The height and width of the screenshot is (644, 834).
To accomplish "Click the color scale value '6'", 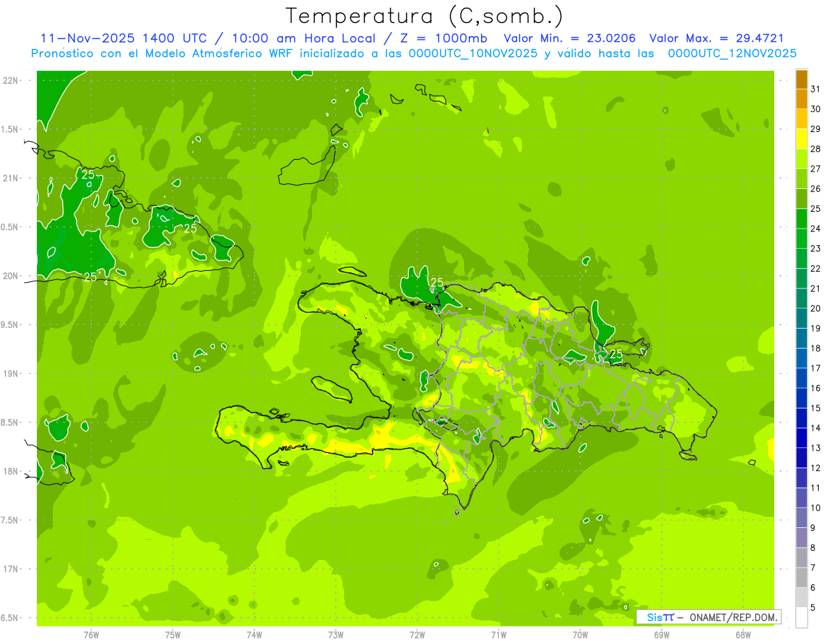I will [813, 588].
